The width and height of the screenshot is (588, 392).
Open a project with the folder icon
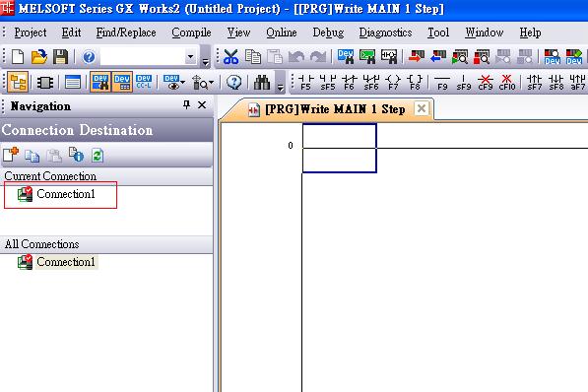[x=39, y=57]
